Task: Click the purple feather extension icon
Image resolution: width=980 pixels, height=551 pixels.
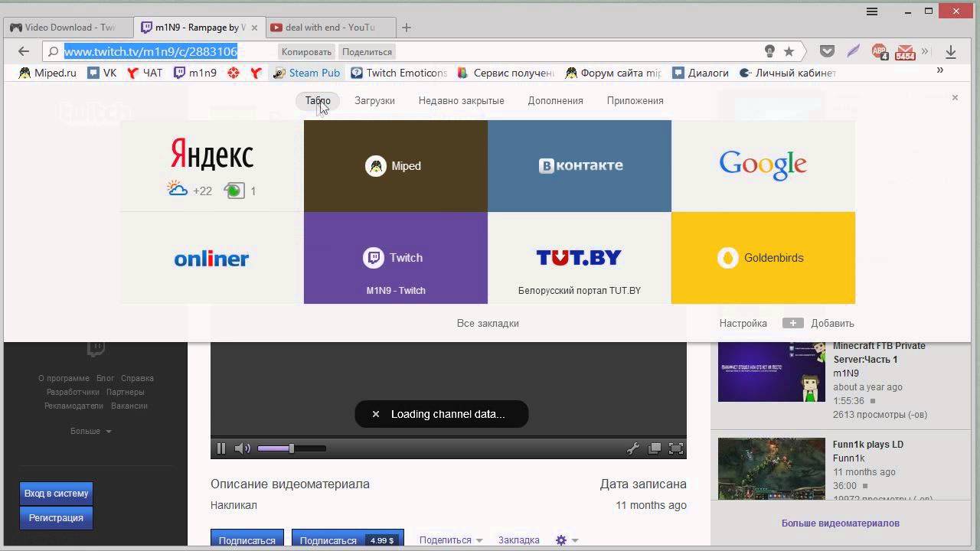Action: (853, 51)
